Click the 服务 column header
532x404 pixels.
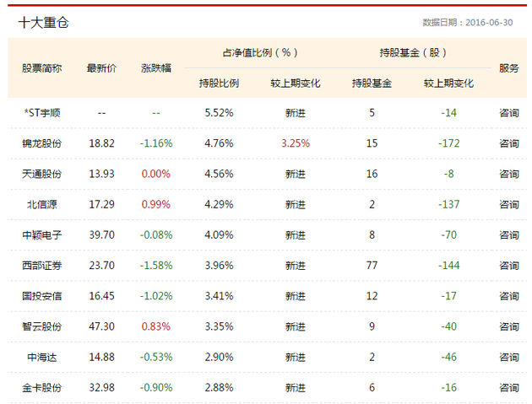[509, 68]
